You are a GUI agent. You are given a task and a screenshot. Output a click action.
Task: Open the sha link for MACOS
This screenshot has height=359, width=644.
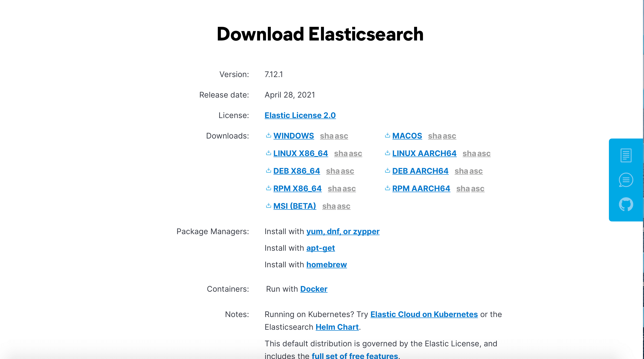pyautogui.click(x=435, y=136)
